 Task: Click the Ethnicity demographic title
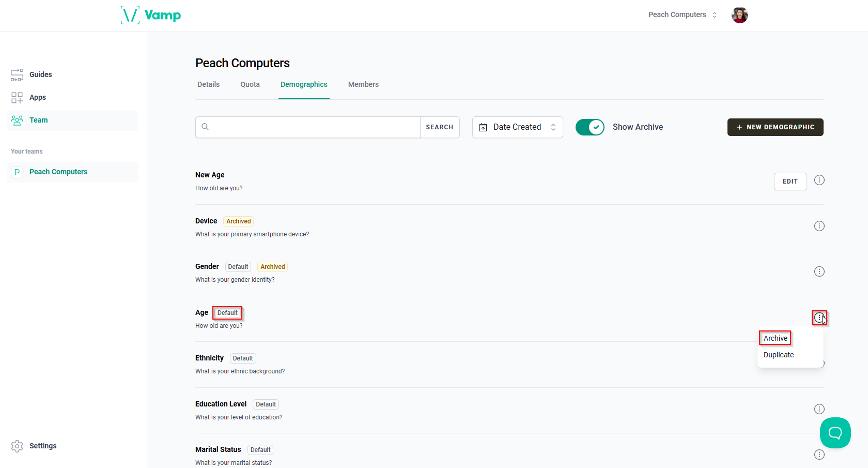click(209, 358)
